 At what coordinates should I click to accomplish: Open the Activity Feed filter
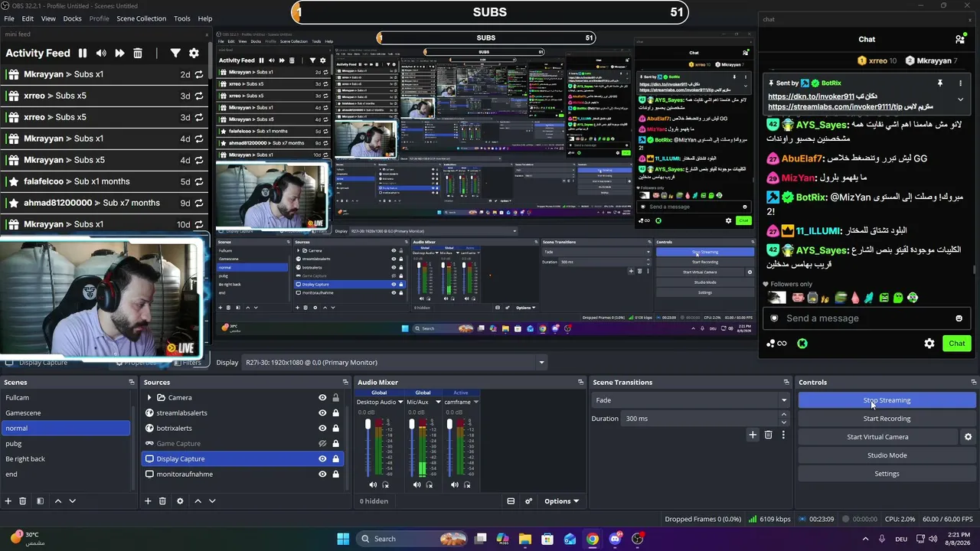tap(175, 53)
